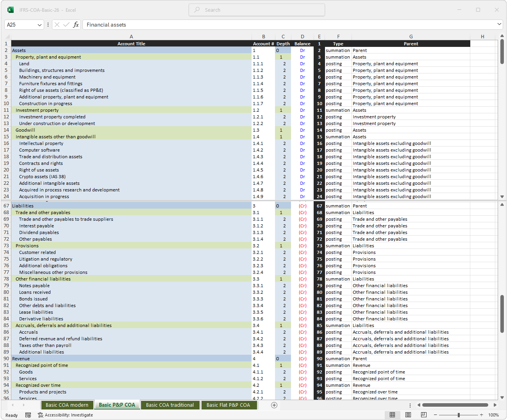Image resolution: width=507 pixels, height=420 pixels.
Task: Expand the formula bar with chevron
Action: click(x=499, y=24)
